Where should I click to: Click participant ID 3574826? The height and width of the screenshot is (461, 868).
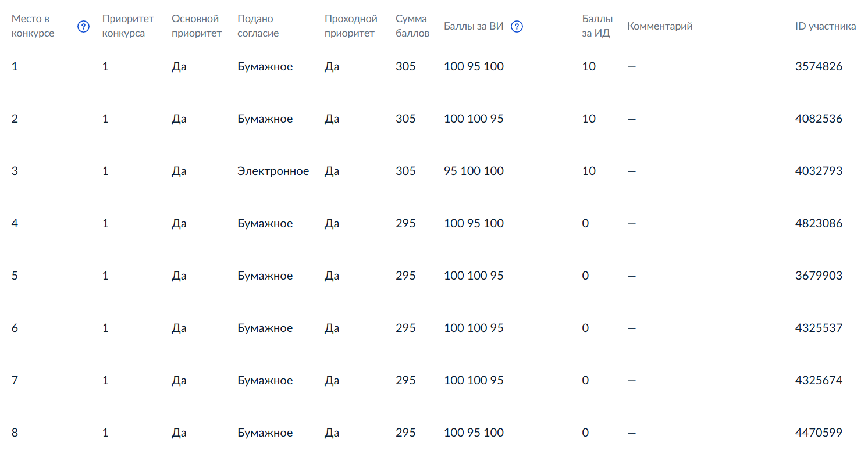819,66
